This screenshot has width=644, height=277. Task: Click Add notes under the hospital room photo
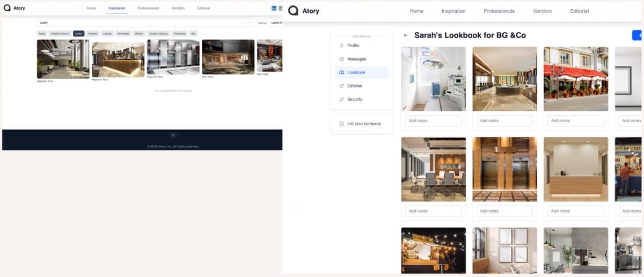[x=433, y=121]
